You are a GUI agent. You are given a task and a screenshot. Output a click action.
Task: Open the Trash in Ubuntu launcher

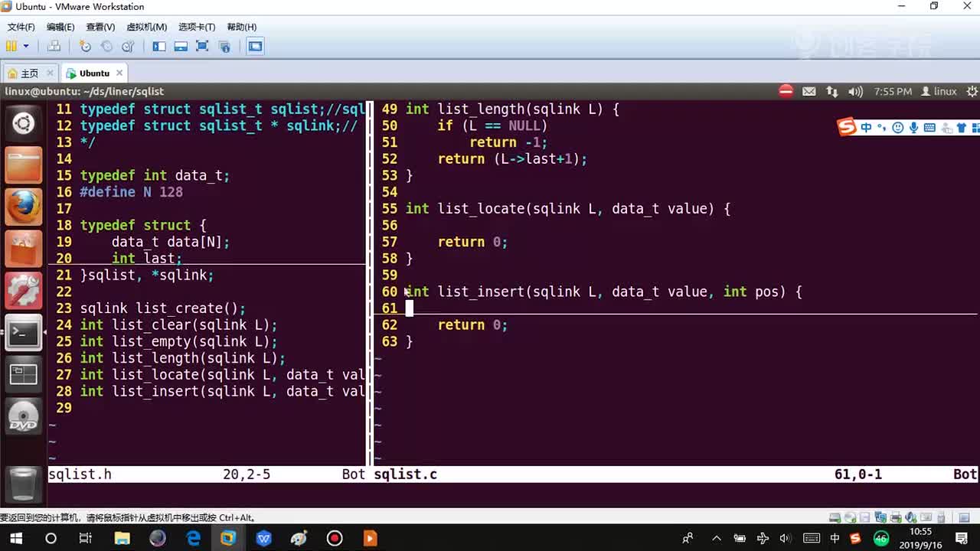pyautogui.click(x=24, y=484)
